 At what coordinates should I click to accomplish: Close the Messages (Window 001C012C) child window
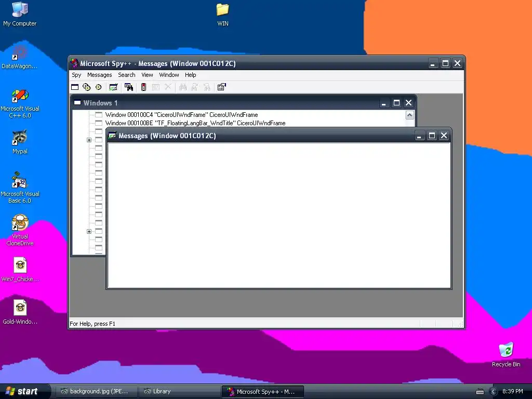444,136
